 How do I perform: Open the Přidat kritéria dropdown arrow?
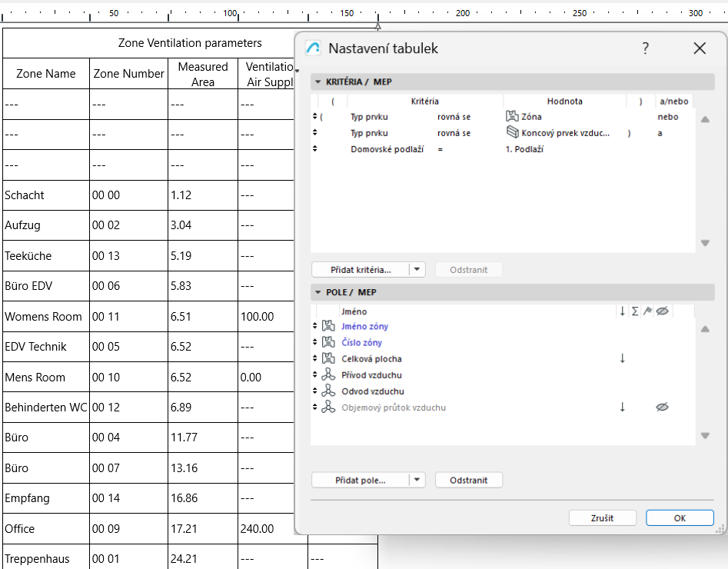[x=417, y=269]
